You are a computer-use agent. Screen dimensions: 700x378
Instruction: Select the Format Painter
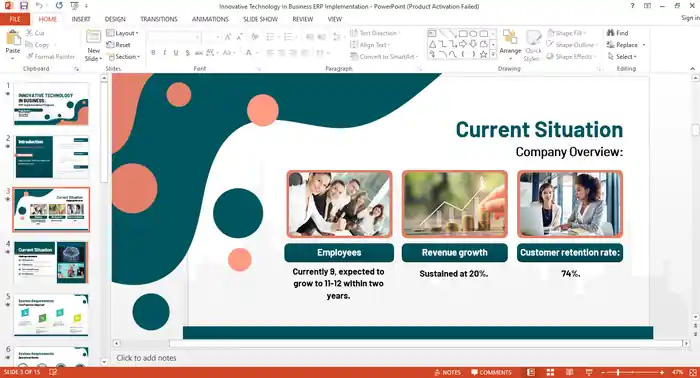pos(50,57)
